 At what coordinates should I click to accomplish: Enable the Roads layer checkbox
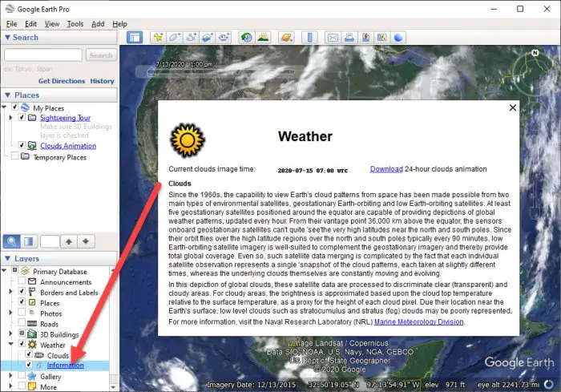(x=22, y=322)
